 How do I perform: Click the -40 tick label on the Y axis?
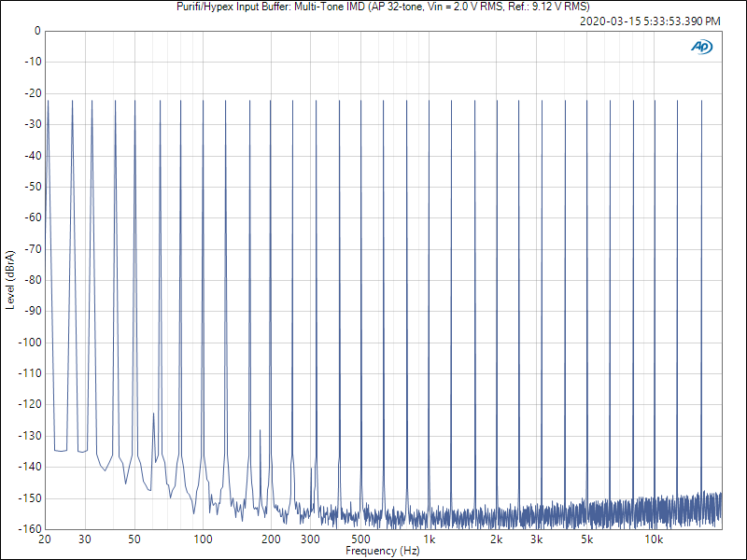tap(33, 156)
